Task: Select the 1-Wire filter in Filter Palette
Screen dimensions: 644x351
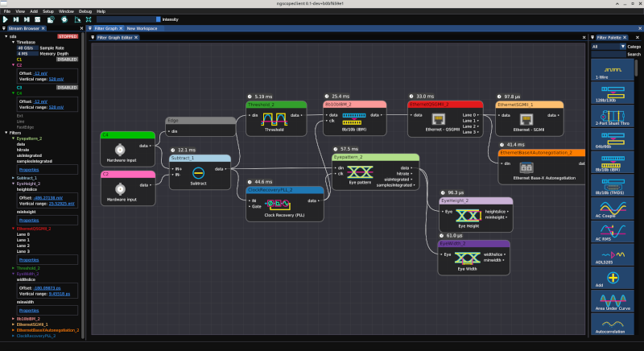Action: (x=613, y=69)
